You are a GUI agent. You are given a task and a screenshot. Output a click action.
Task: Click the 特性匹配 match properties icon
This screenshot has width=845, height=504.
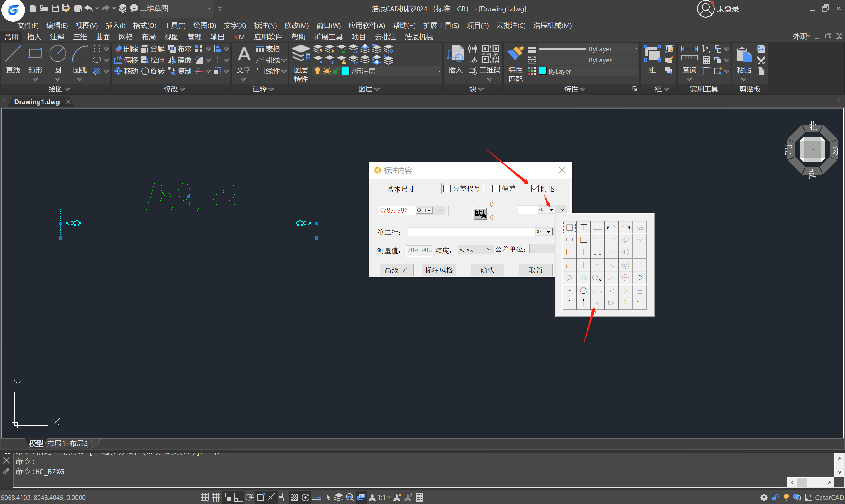coord(515,54)
